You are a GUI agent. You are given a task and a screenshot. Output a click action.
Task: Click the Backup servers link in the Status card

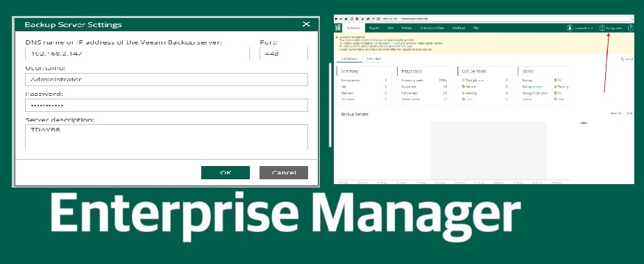tap(532, 87)
